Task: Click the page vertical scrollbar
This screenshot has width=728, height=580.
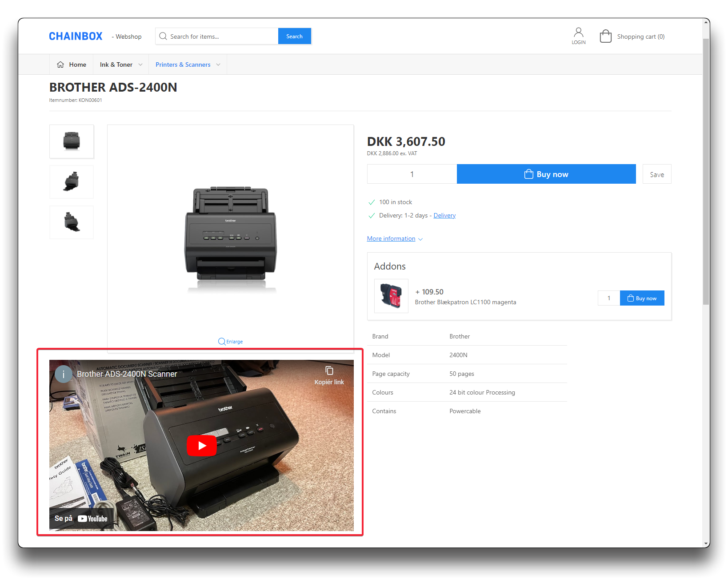Action: coord(706,172)
